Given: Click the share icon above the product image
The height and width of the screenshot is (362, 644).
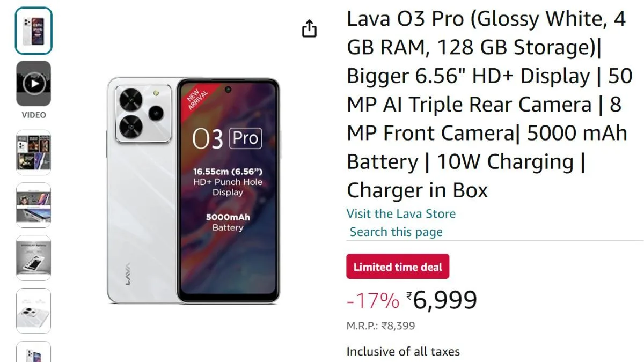Looking at the screenshot, I should [309, 28].
